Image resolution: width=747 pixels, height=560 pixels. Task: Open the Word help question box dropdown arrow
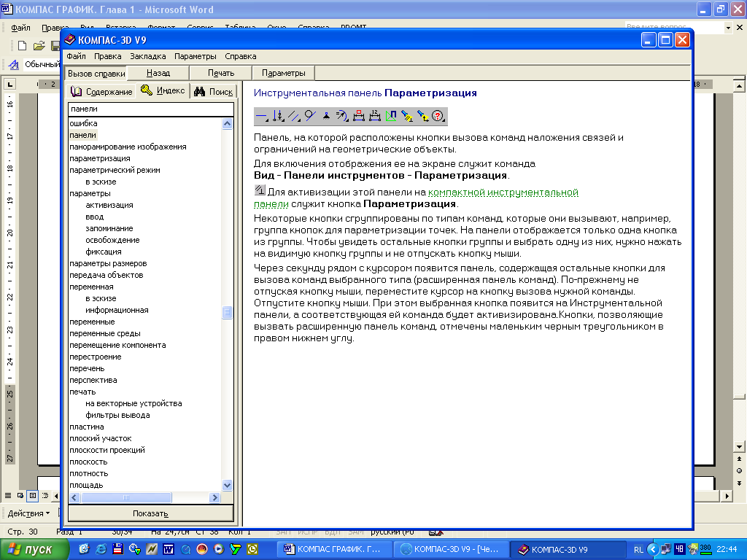(728, 28)
